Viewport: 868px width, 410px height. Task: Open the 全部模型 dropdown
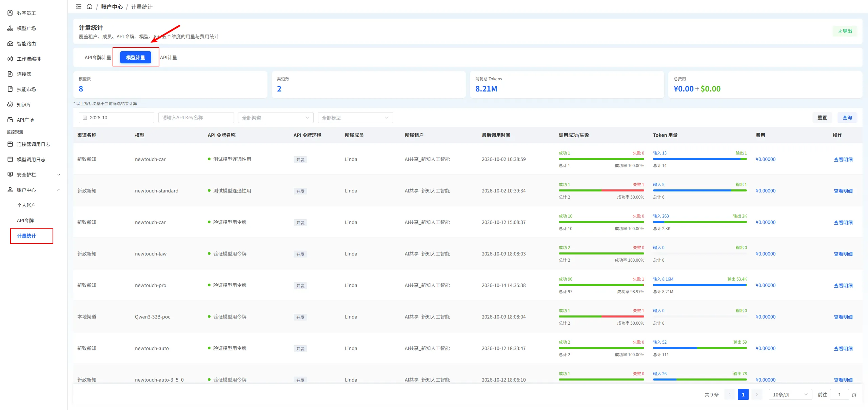(x=355, y=118)
